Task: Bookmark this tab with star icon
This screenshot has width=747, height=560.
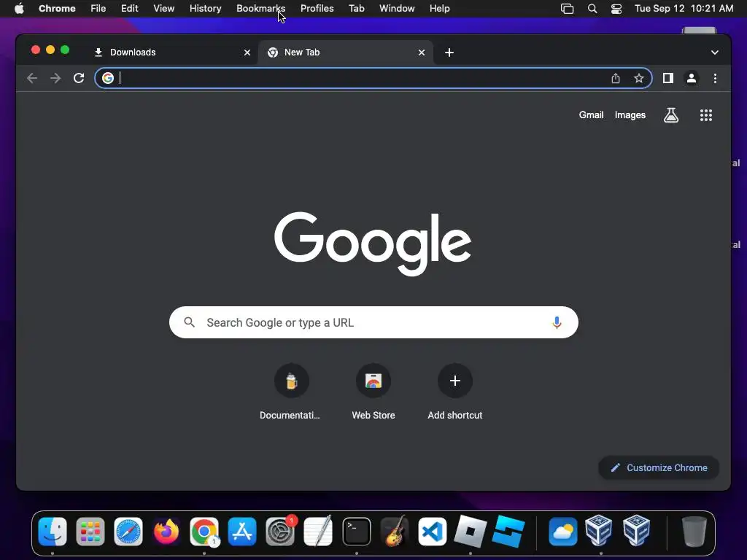Action: point(639,78)
